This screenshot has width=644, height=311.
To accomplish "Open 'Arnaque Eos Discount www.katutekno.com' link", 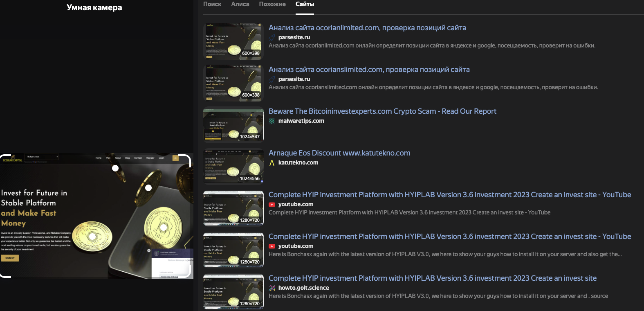I will [339, 153].
